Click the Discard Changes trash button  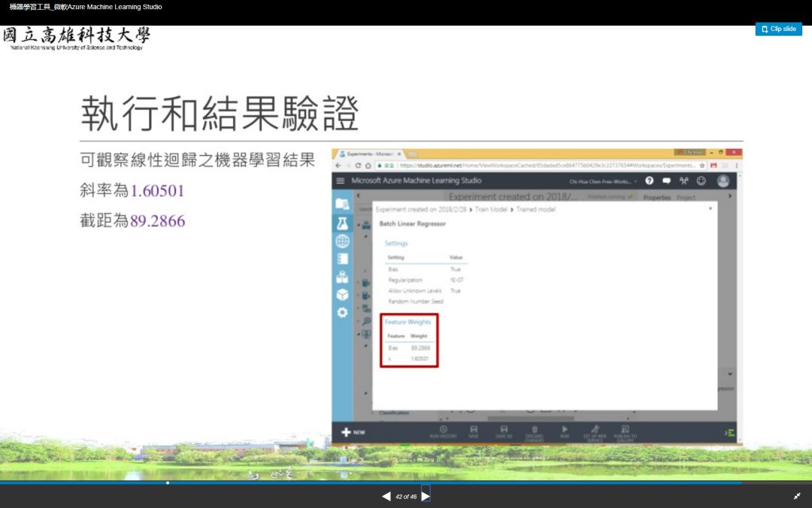[x=535, y=432]
